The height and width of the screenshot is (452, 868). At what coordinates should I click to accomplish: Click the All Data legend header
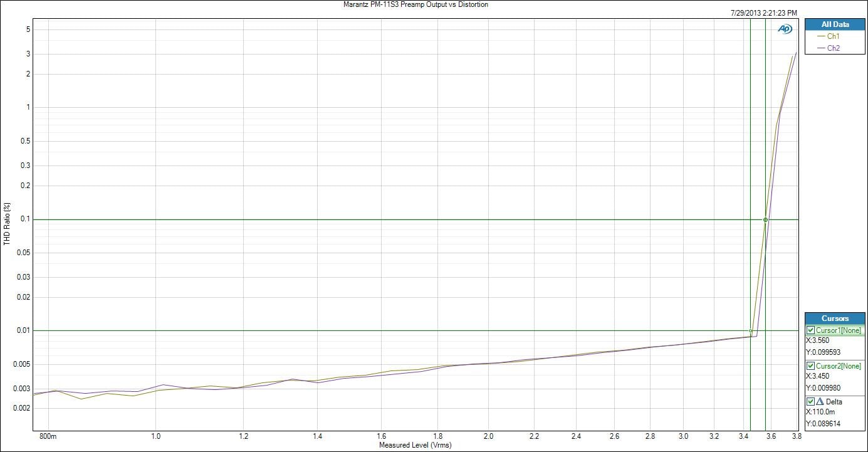pos(835,24)
